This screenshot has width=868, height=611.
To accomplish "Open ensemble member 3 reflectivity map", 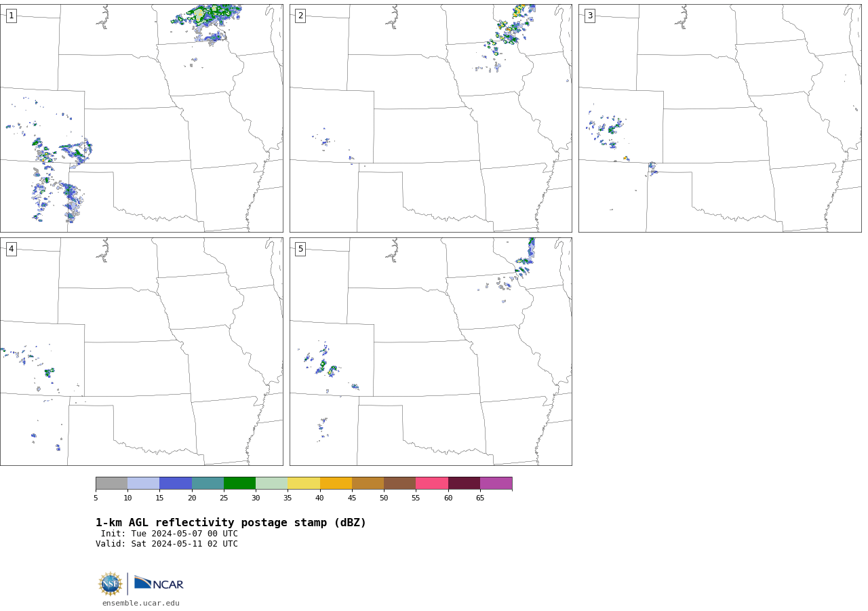I will coord(719,118).
